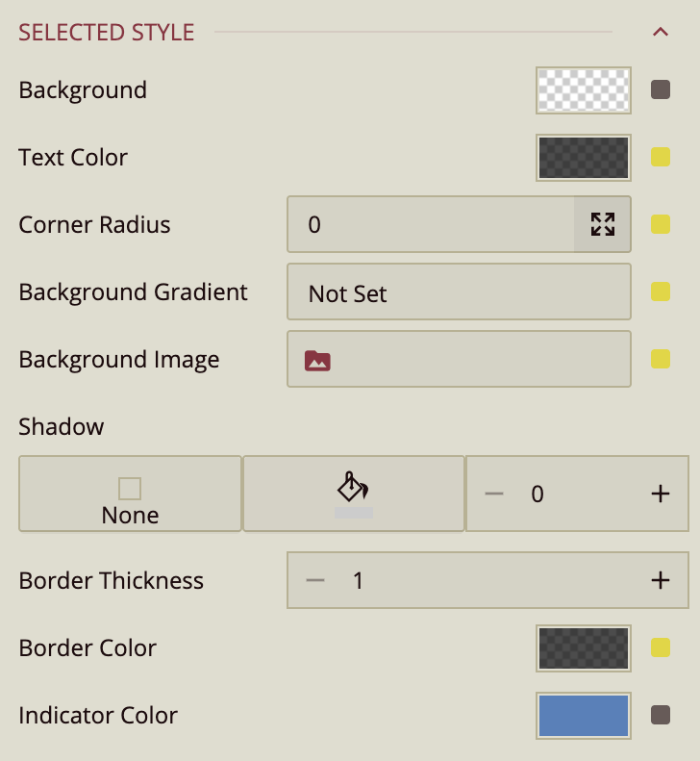Click the Corner Radius expand corners icon
Viewport: 700px width, 761px height.
(603, 225)
